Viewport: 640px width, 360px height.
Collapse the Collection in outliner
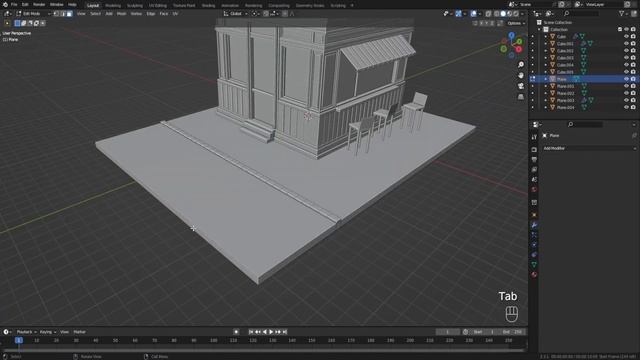(540, 30)
